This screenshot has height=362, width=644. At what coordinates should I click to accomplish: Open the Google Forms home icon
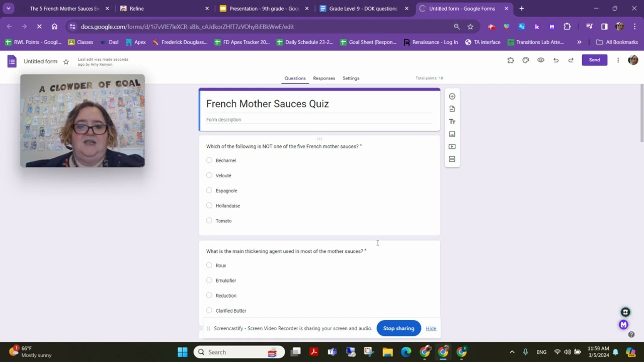pos(12,61)
